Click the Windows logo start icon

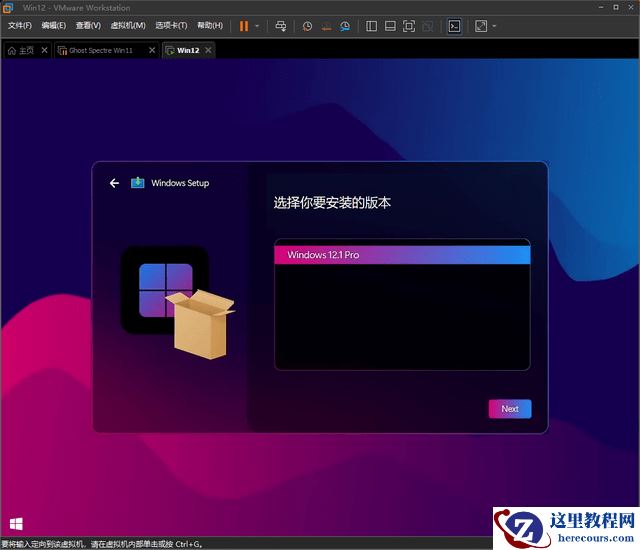(16, 524)
